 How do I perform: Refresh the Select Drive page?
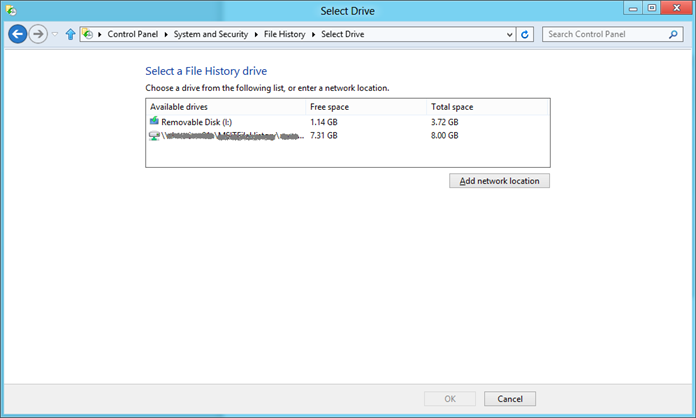pos(525,34)
